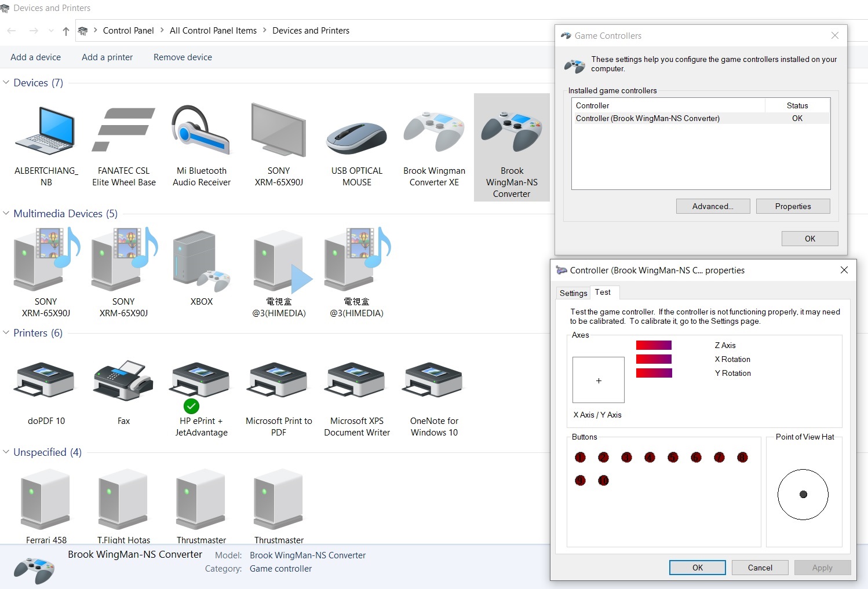Screen dimensions: 868x589
Task: Click the Status column header in the list
Action: point(797,105)
